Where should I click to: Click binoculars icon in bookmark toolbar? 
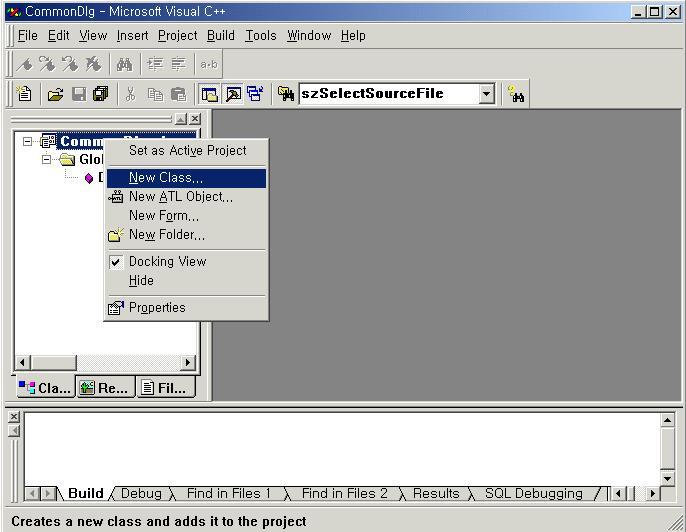coord(124,65)
